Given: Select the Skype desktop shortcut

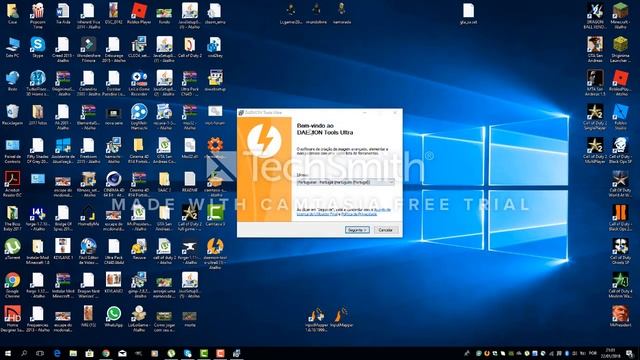Looking at the screenshot, I should click(x=38, y=48).
